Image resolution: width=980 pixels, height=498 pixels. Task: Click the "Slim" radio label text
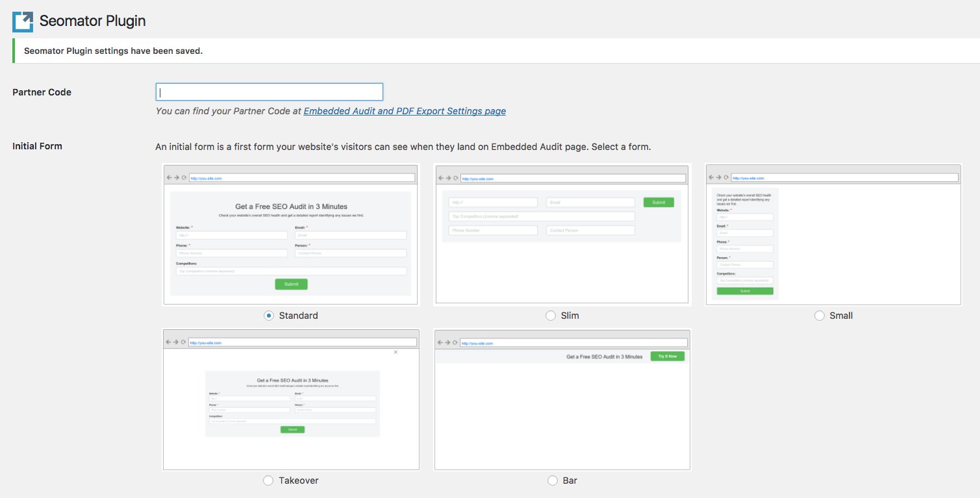570,316
